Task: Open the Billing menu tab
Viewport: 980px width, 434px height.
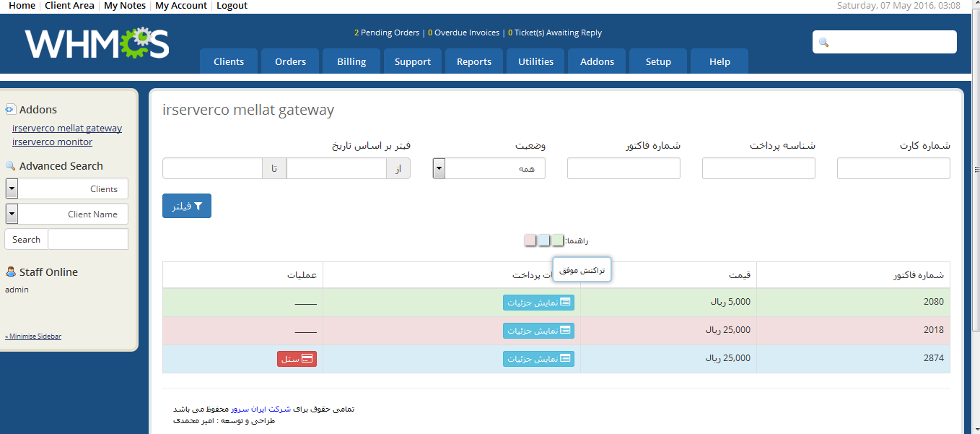Action: coord(351,61)
